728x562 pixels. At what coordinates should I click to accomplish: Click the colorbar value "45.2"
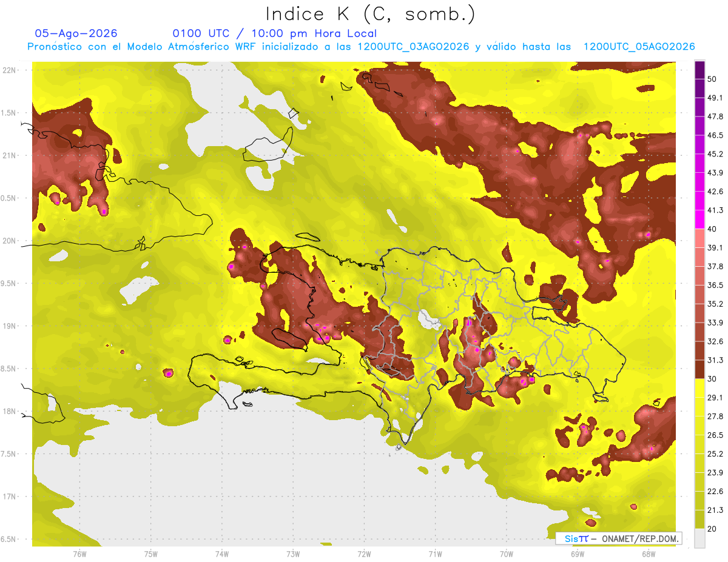[x=715, y=154]
